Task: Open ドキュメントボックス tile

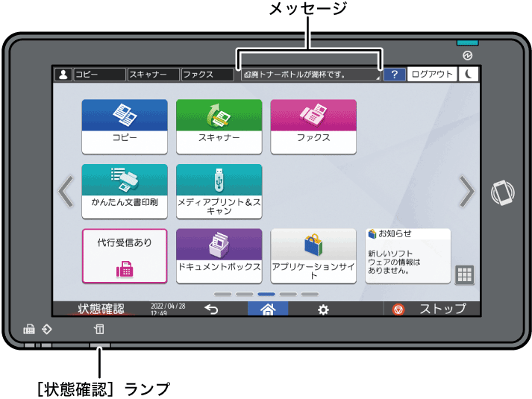Action: point(219,256)
